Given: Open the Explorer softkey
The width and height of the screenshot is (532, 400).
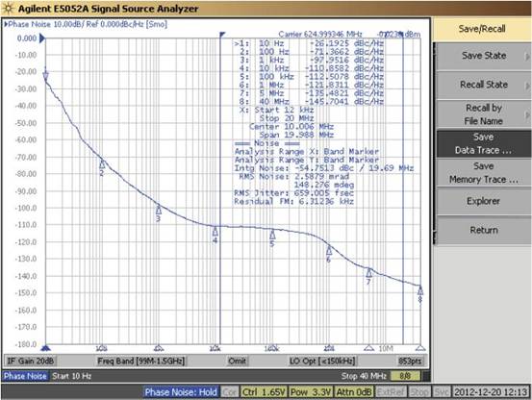Looking at the screenshot, I should (x=484, y=201).
